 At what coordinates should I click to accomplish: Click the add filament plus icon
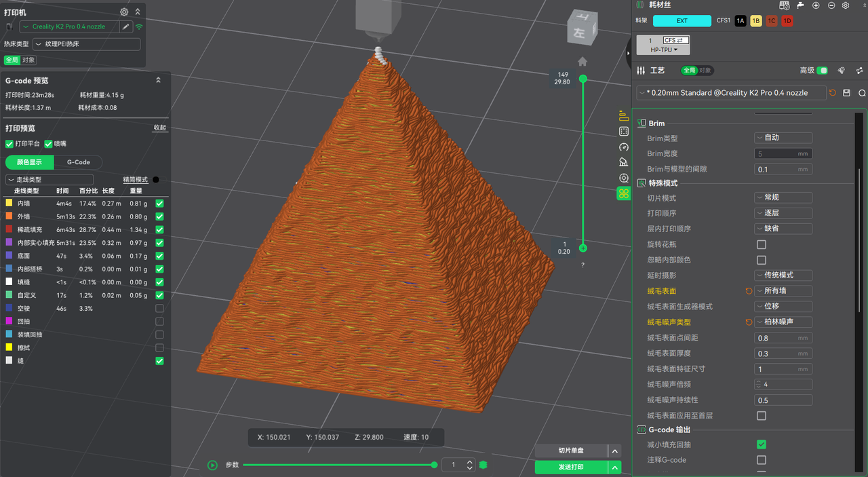pos(816,5)
